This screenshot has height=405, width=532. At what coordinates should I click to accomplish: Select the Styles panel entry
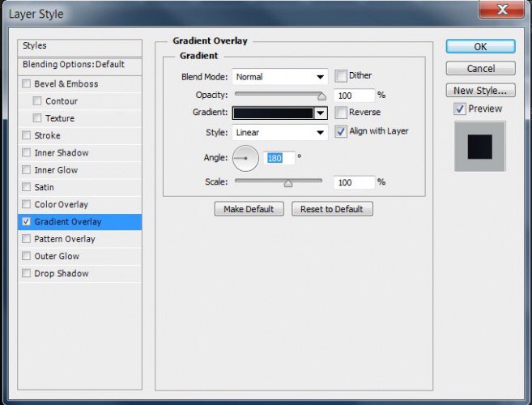(x=79, y=46)
